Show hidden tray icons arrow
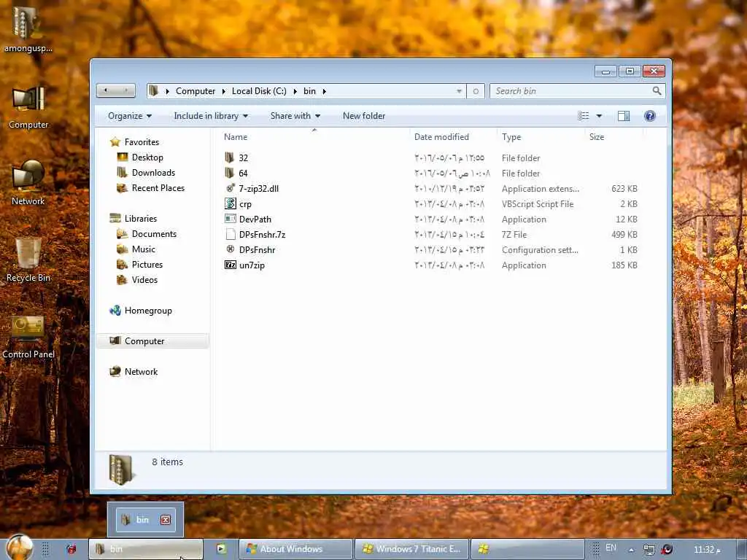Screen dimensions: 747x560 (x=631, y=550)
